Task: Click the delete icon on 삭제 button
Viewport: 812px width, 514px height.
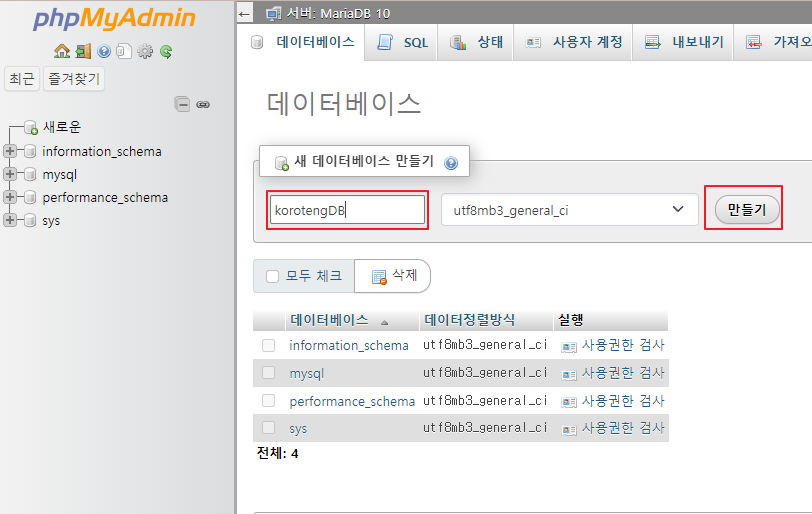Action: (x=379, y=277)
